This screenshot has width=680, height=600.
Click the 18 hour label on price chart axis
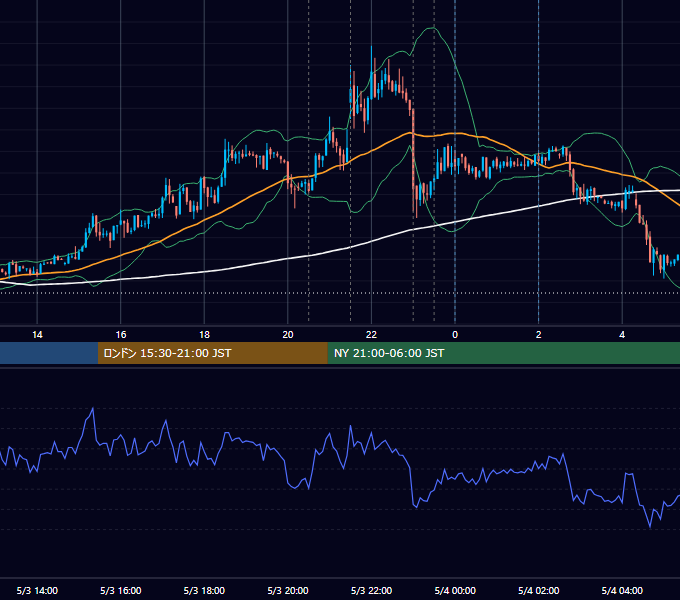click(204, 335)
